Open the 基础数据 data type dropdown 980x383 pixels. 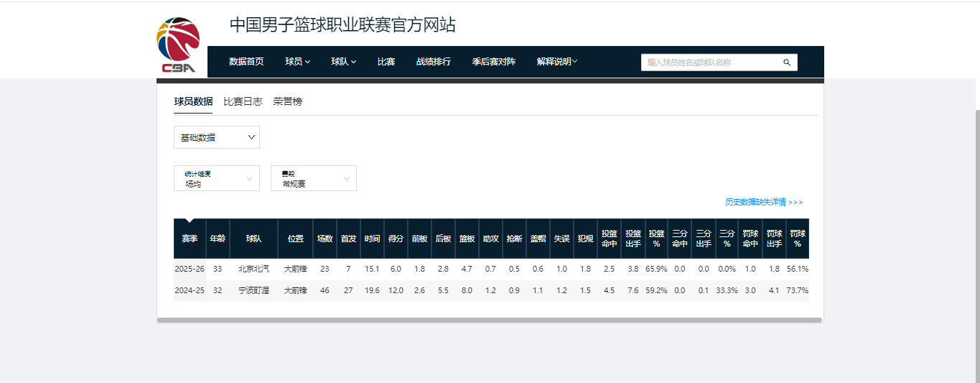pyautogui.click(x=216, y=137)
